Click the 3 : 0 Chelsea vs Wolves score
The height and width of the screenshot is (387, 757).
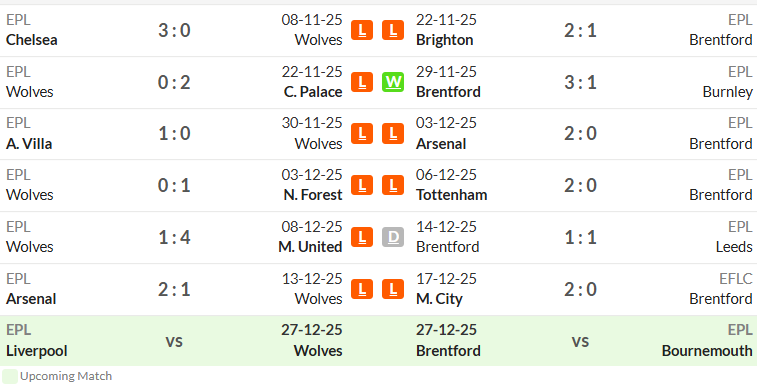click(174, 30)
